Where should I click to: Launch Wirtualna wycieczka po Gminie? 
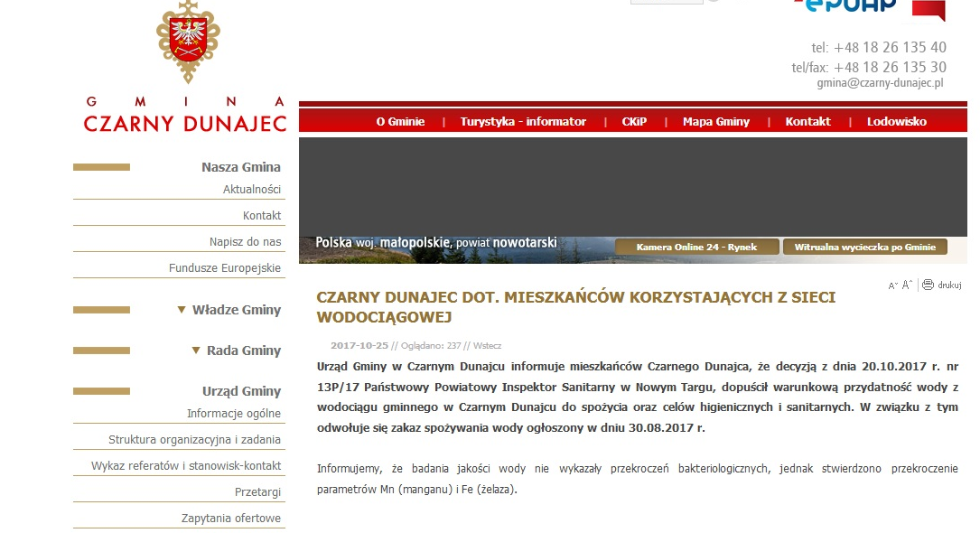point(865,247)
